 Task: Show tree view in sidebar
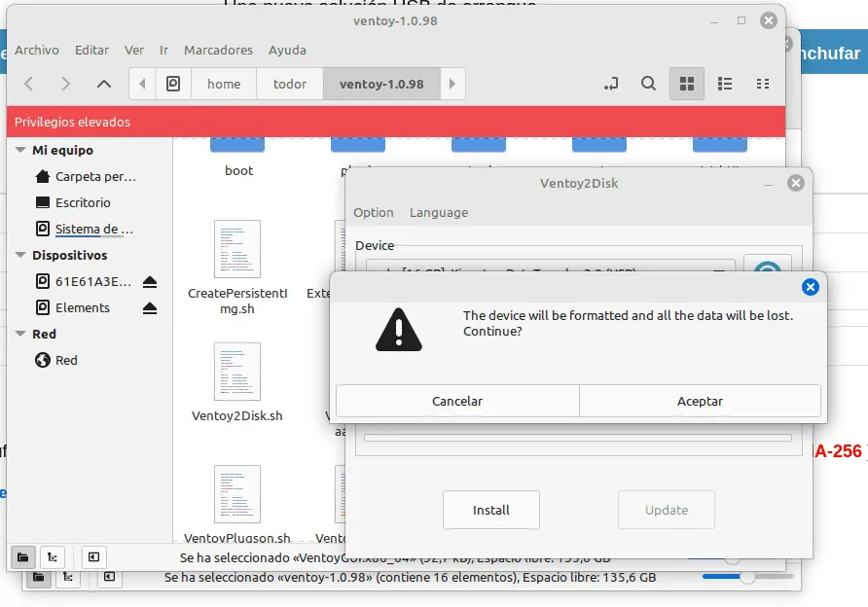53,557
